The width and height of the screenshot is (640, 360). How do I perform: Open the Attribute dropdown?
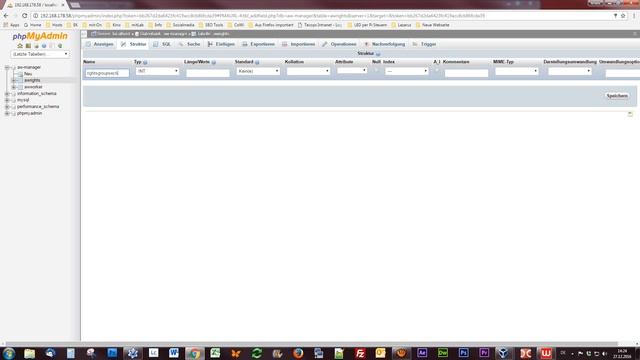[x=352, y=71]
